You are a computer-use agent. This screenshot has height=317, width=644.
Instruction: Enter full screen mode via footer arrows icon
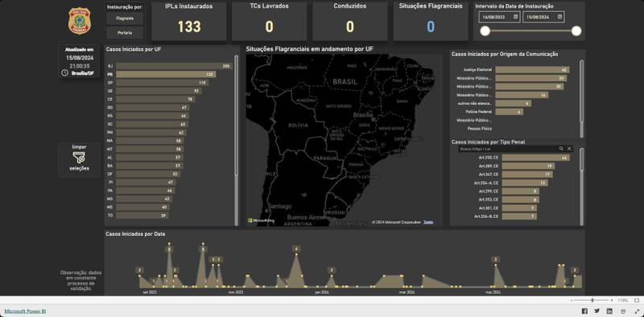coord(636,311)
